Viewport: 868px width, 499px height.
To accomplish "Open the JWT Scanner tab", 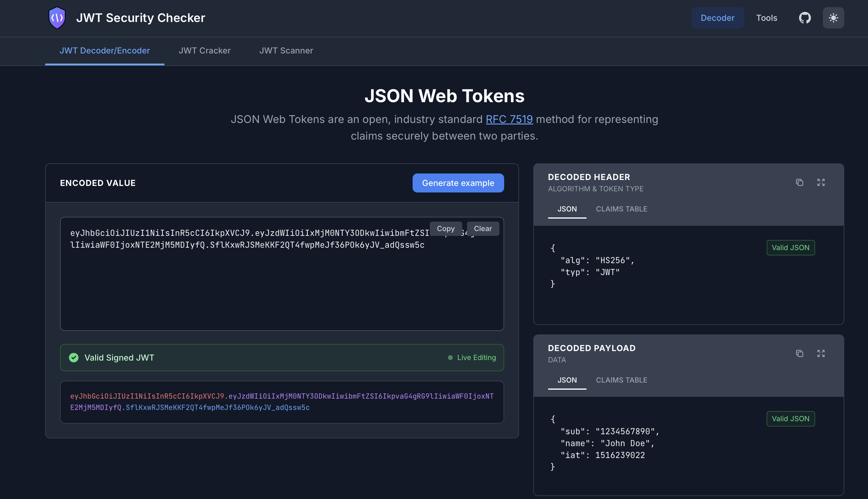I will pyautogui.click(x=286, y=50).
